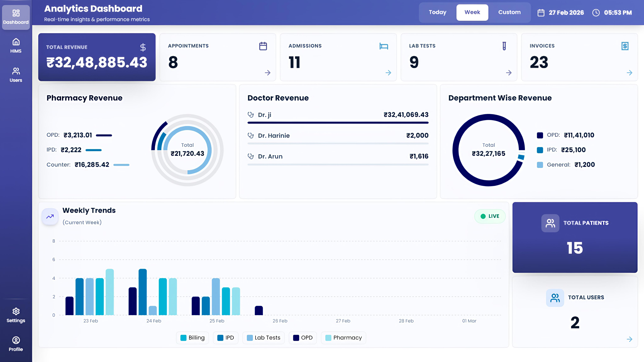Click the LIVE status indicator

(x=490, y=216)
